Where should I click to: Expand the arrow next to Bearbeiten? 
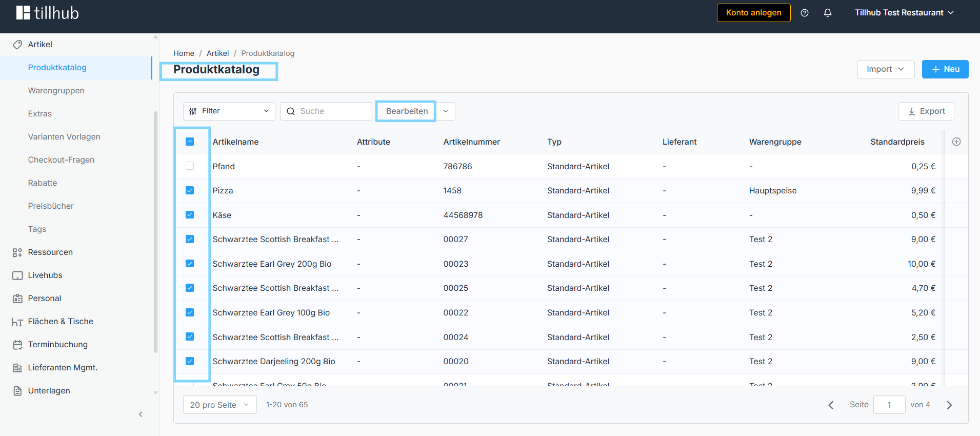(x=446, y=111)
